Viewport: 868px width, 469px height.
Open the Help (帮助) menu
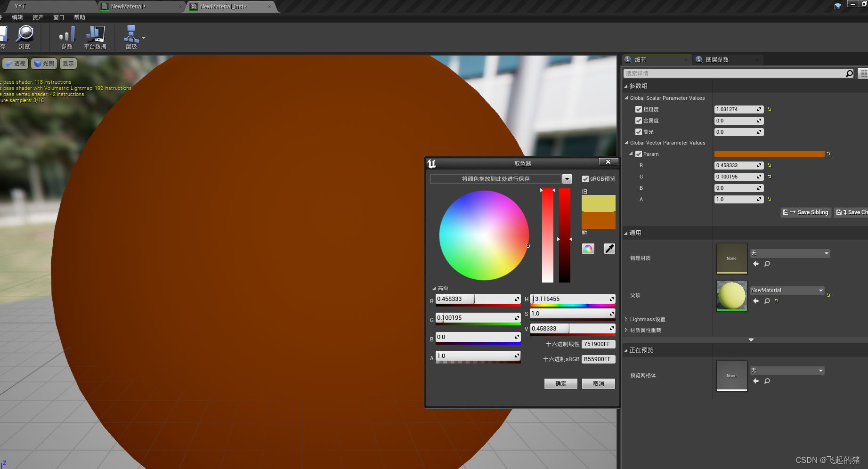point(80,17)
